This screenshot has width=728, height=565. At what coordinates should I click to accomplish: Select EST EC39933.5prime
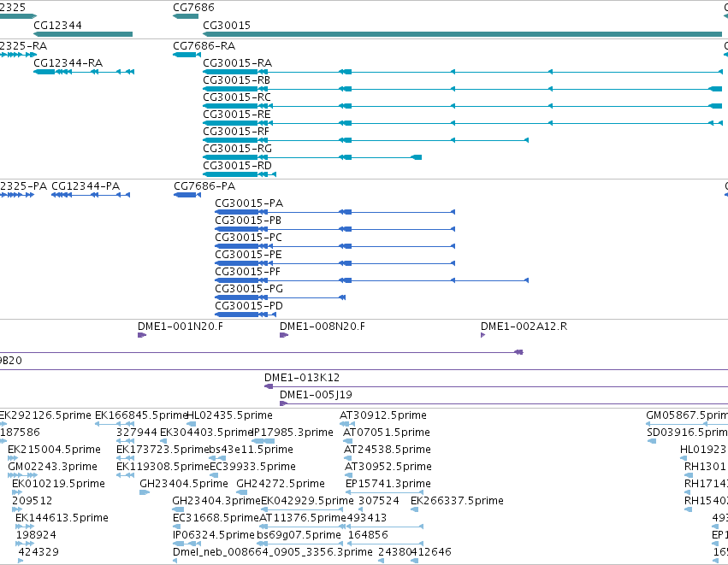[x=252, y=467]
